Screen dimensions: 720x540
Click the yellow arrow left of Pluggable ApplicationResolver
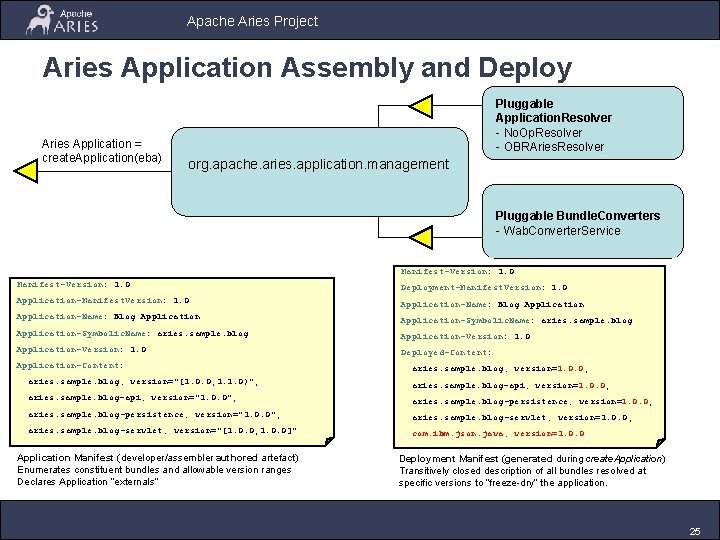[x=421, y=106]
